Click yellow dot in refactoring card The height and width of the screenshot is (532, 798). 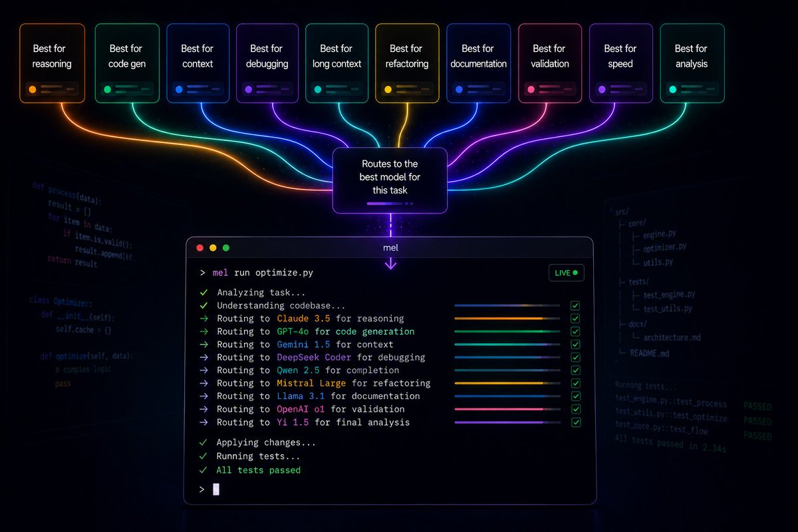click(x=388, y=89)
